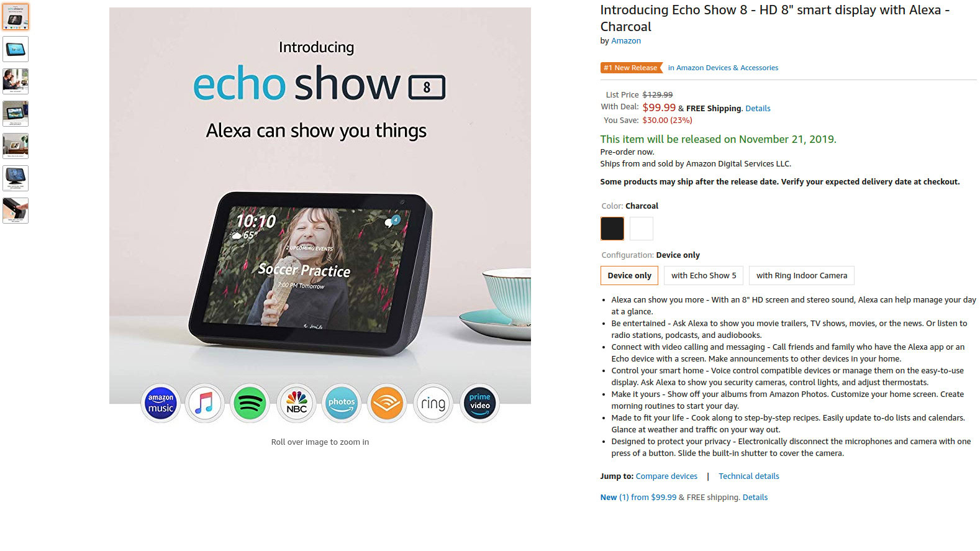980x551 pixels.
Task: Click the orange Audible icon
Action: tap(386, 403)
